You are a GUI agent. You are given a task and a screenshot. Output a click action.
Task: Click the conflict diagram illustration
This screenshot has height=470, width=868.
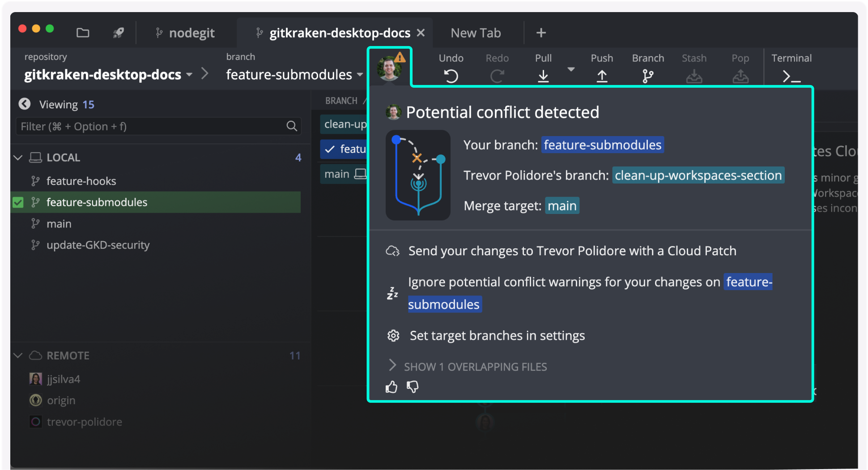(x=418, y=175)
